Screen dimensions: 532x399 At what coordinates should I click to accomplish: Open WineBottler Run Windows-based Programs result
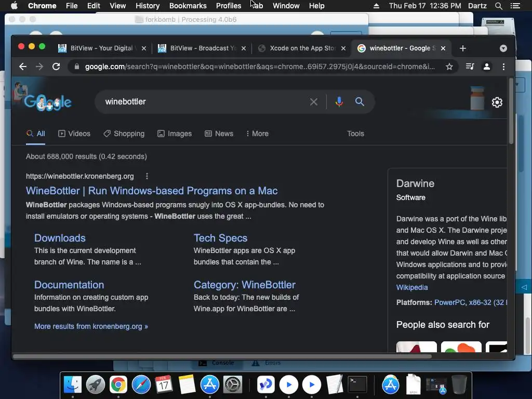click(152, 191)
